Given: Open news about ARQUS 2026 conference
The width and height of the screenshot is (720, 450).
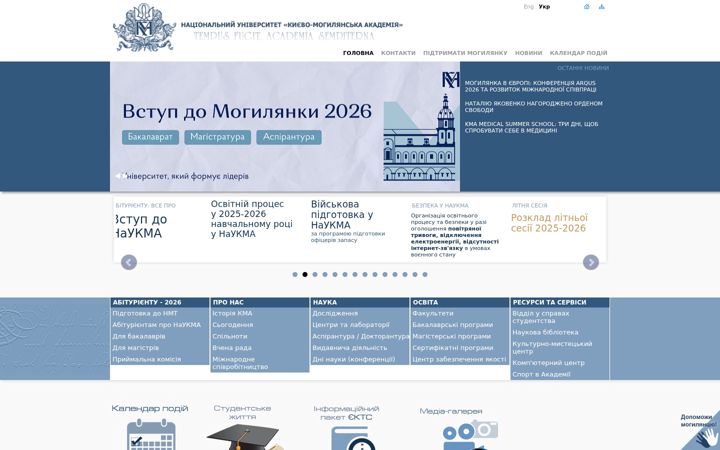Looking at the screenshot, I should coord(530,86).
